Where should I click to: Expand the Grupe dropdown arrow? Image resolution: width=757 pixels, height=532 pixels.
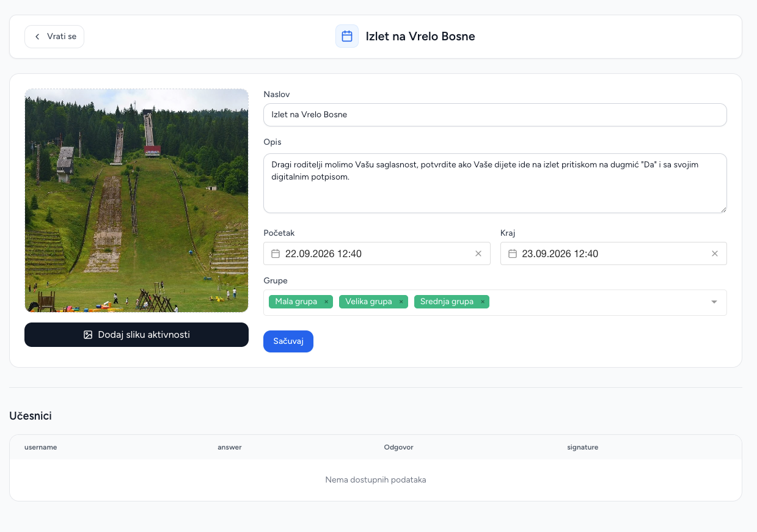(714, 302)
